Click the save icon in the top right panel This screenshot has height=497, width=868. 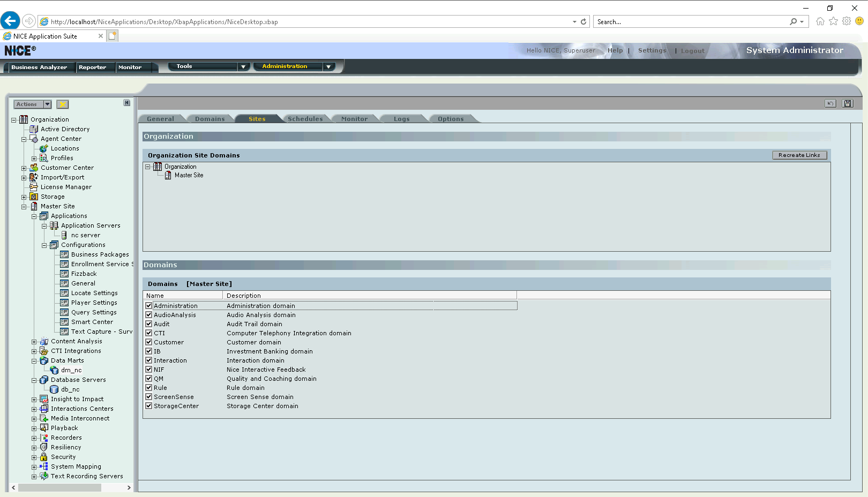coord(848,103)
